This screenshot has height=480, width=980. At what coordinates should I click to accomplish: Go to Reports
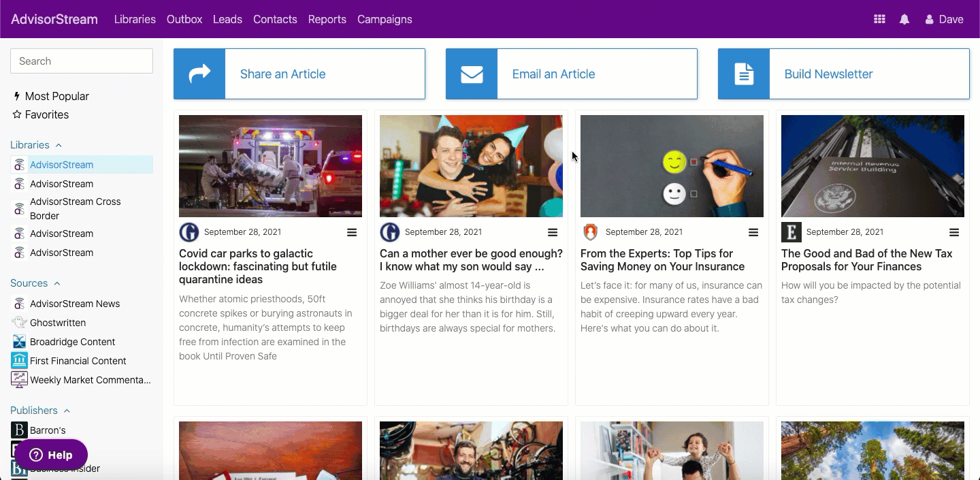click(327, 20)
